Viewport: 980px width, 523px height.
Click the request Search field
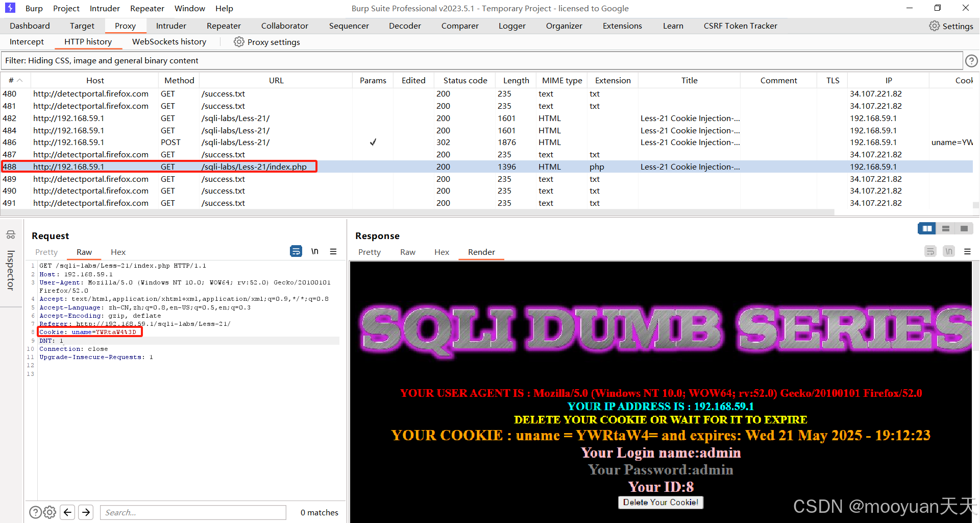pos(193,512)
